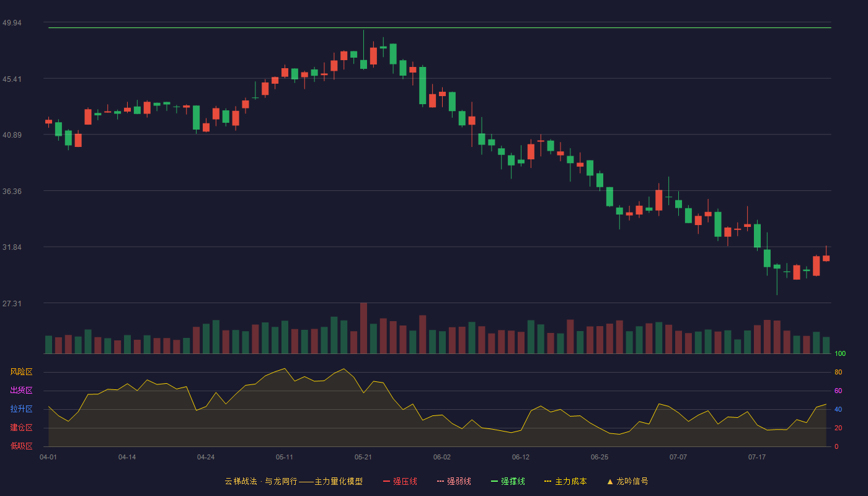The width and height of the screenshot is (868, 496).
Task: Select the magenta 60 indicator scale value
Action: (838, 391)
